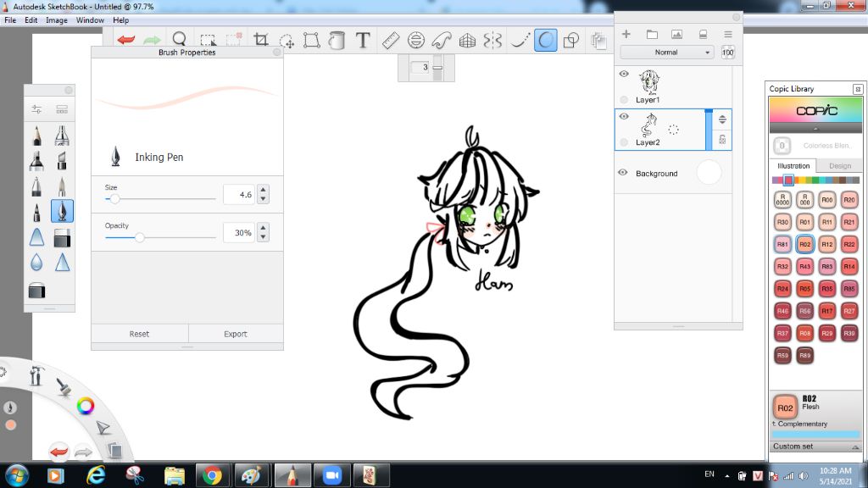868x488 pixels.
Task: Select the Pencil brush in brush palette
Action: pos(36,135)
